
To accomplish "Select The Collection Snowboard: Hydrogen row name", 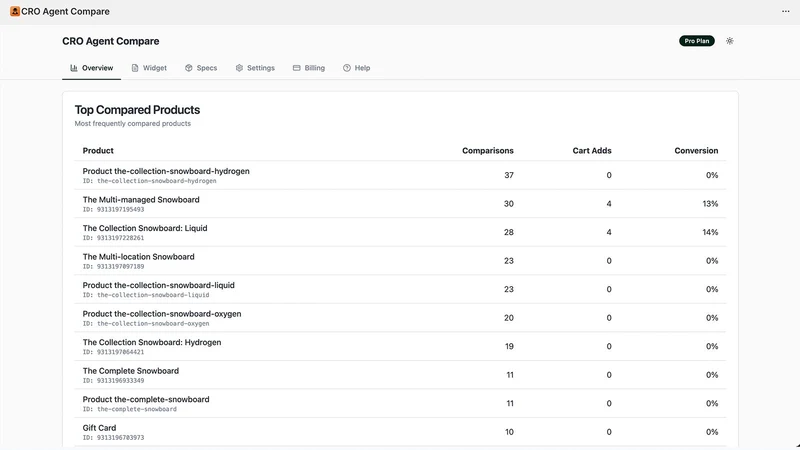I will [x=152, y=342].
